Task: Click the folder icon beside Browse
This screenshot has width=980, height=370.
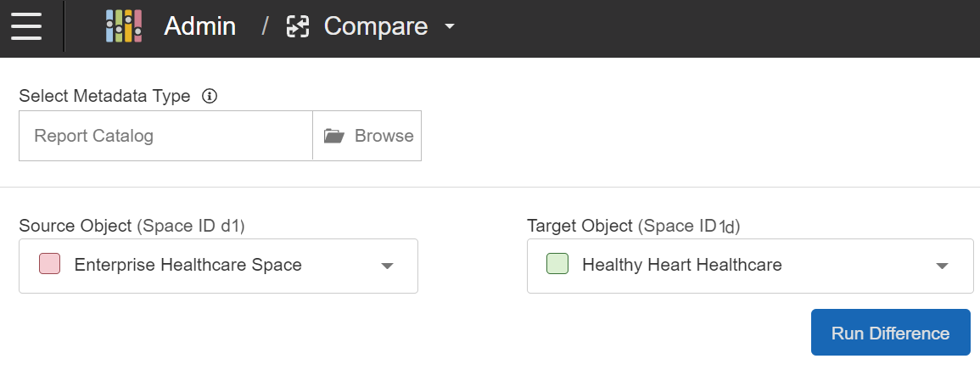Action: point(334,136)
